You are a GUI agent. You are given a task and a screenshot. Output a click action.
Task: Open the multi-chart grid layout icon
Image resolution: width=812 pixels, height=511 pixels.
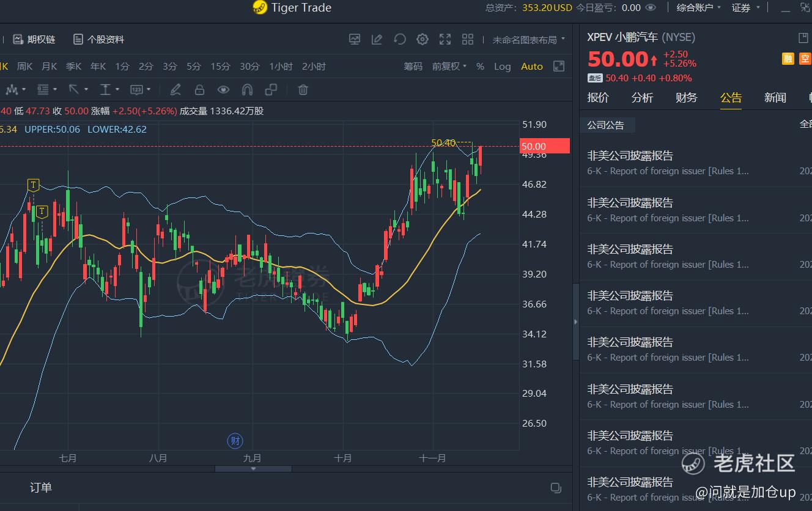point(468,39)
